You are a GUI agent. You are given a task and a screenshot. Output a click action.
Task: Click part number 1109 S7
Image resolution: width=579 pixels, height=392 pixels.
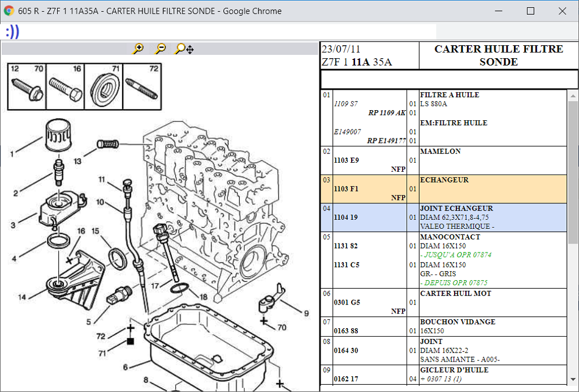345,104
